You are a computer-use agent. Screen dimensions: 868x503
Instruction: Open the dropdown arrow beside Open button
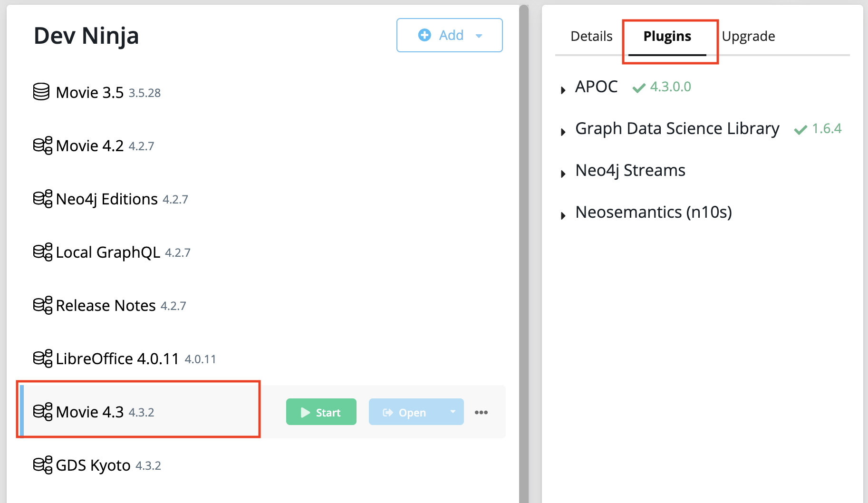(x=453, y=412)
